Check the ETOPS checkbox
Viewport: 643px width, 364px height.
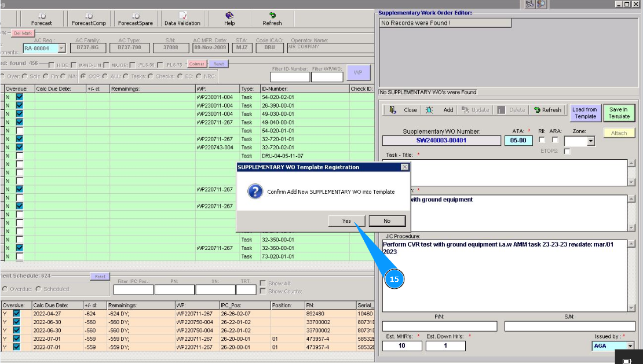pyautogui.click(x=567, y=151)
